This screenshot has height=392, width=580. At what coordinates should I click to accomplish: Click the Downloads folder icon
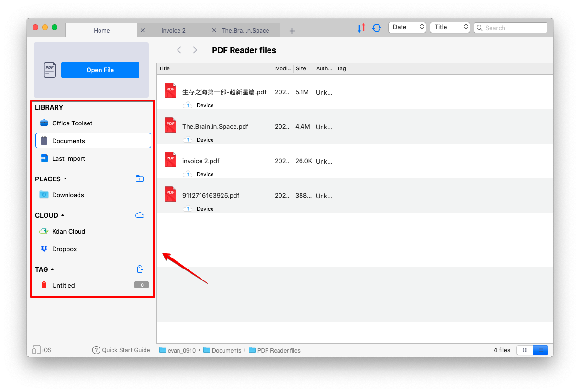pyautogui.click(x=44, y=195)
